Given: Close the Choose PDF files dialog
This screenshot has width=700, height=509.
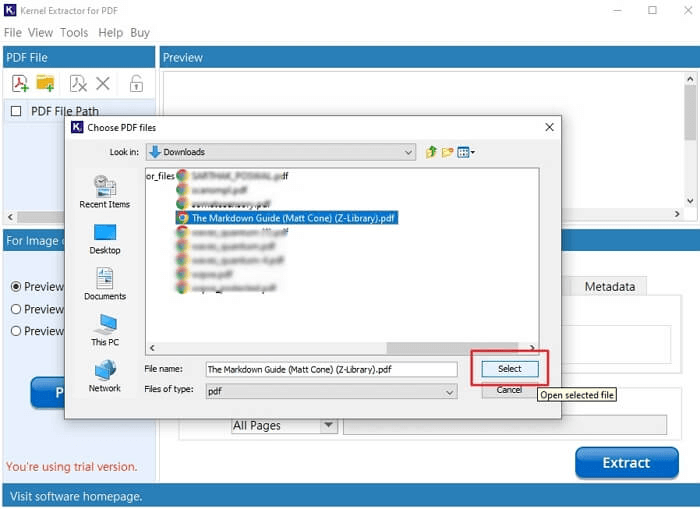Looking at the screenshot, I should coord(549,127).
